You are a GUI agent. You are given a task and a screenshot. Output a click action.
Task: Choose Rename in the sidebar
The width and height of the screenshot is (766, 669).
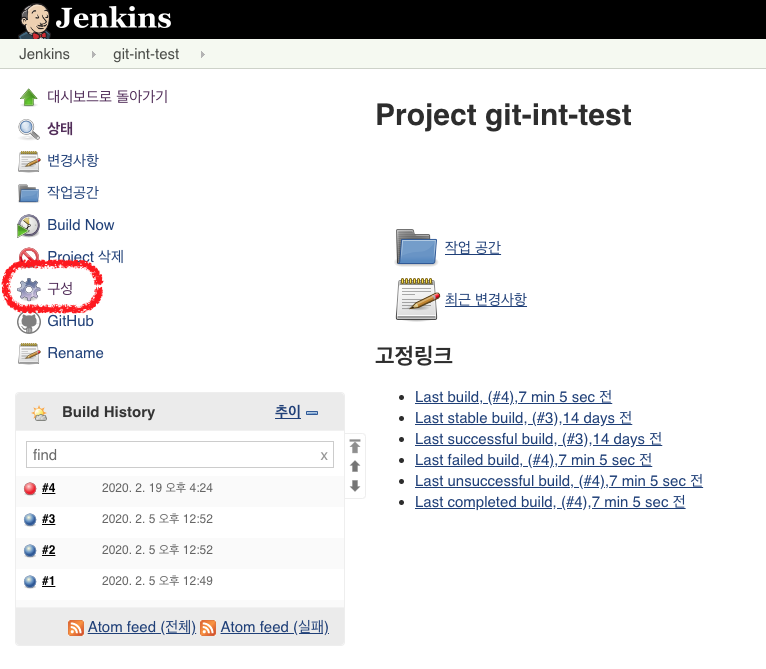(x=75, y=353)
